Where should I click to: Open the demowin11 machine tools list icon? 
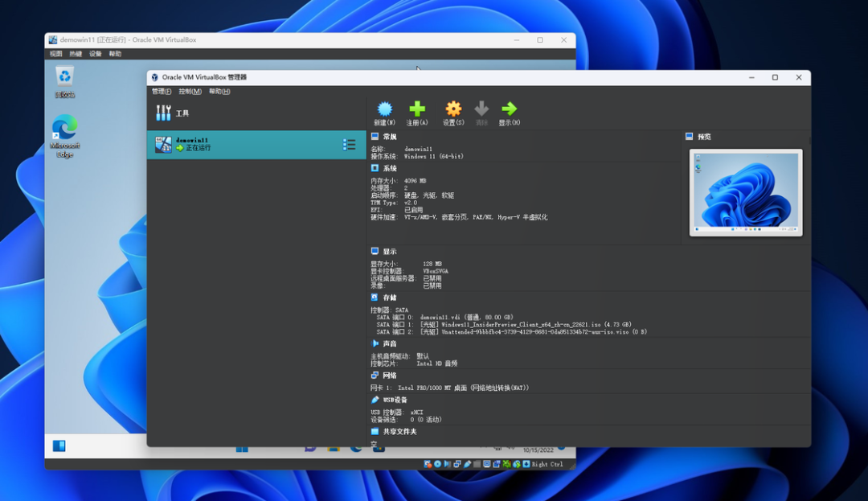point(349,145)
